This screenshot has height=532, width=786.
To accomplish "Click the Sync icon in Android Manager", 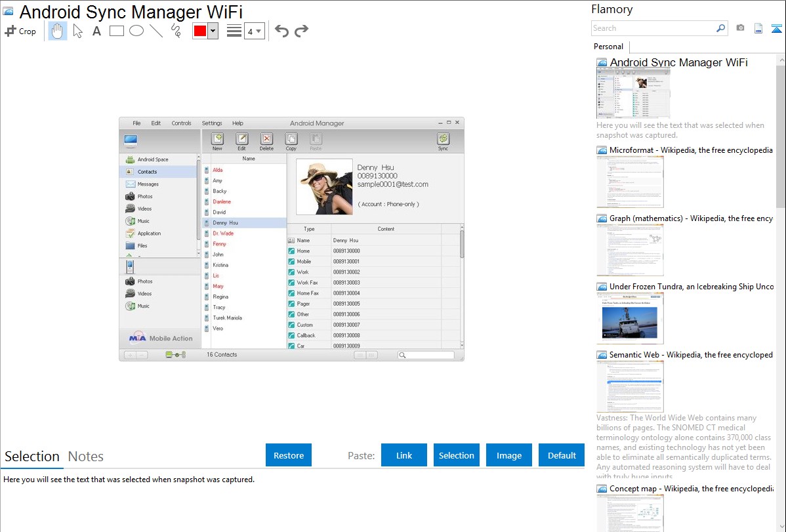I will [443, 142].
